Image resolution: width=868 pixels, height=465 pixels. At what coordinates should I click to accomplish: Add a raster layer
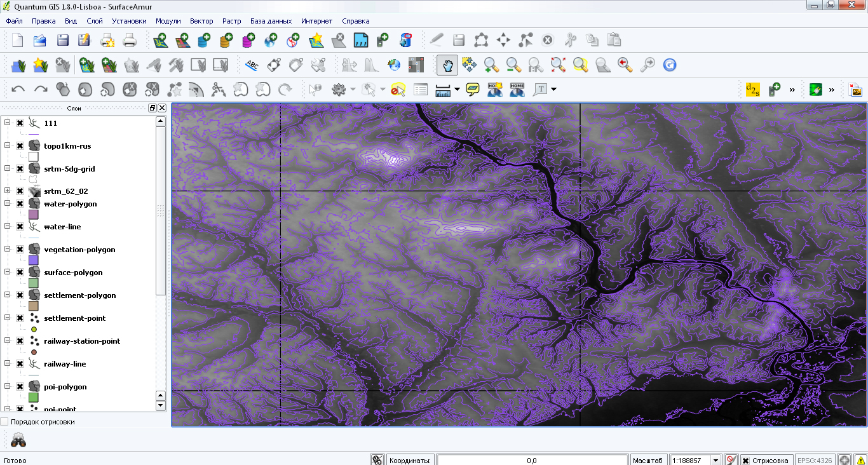pyautogui.click(x=182, y=41)
